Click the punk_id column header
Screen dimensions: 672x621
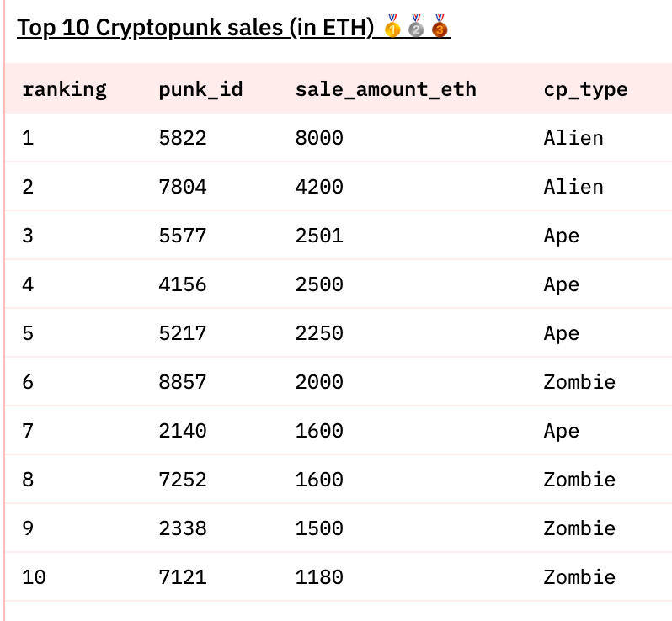tap(200, 89)
